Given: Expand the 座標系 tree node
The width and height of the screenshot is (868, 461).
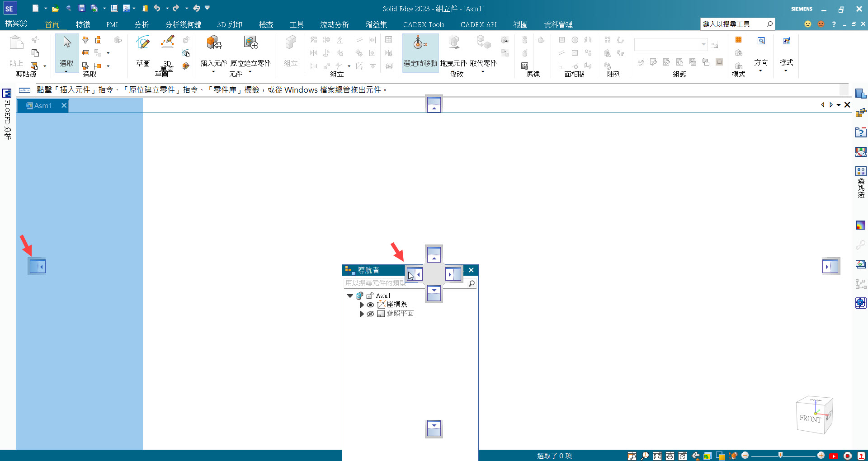Looking at the screenshot, I should [x=362, y=305].
